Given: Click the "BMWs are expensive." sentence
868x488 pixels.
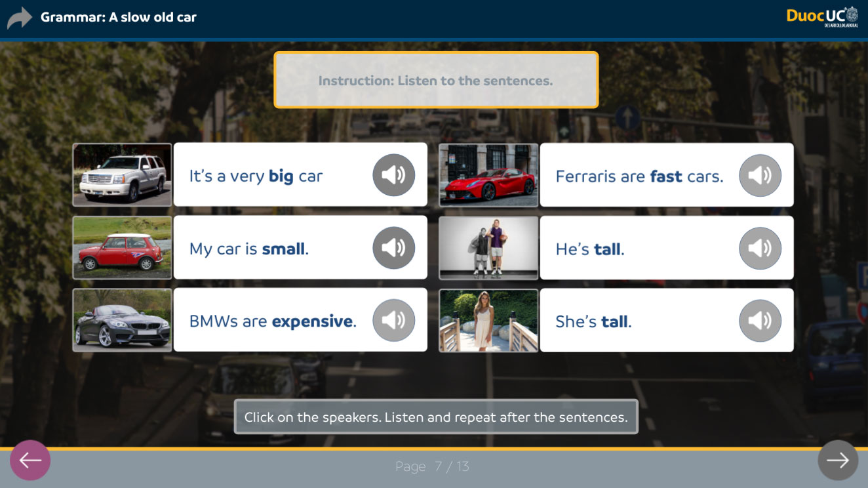Looking at the screenshot, I should (273, 321).
